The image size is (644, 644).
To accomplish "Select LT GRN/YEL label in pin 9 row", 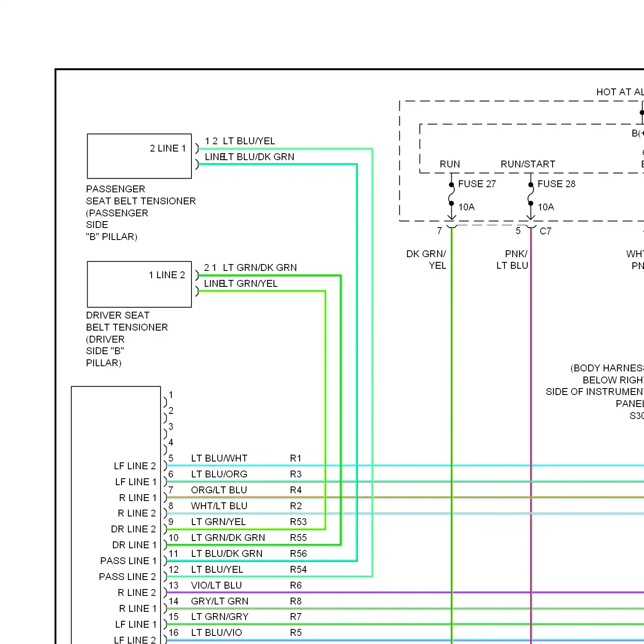I will (x=219, y=522).
